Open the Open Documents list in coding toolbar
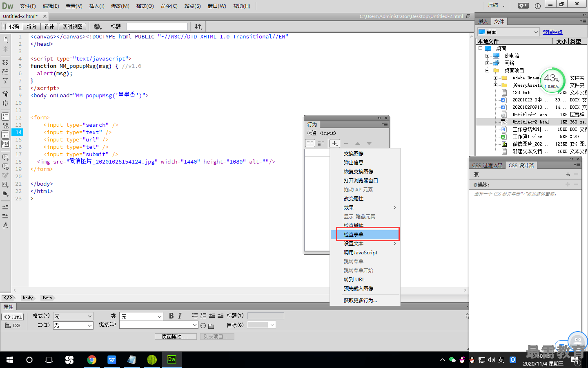The height and width of the screenshot is (368, 588). click(6, 40)
